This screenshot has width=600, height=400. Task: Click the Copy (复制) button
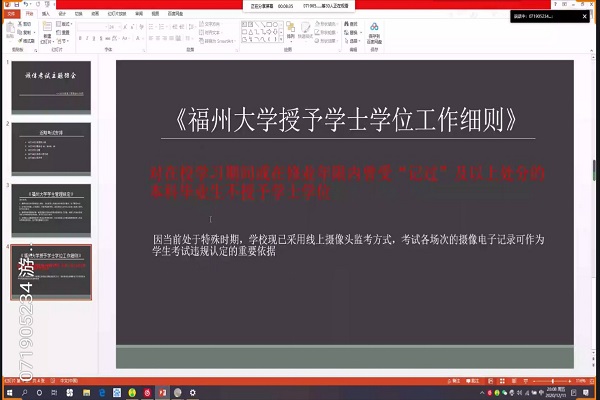click(x=26, y=32)
